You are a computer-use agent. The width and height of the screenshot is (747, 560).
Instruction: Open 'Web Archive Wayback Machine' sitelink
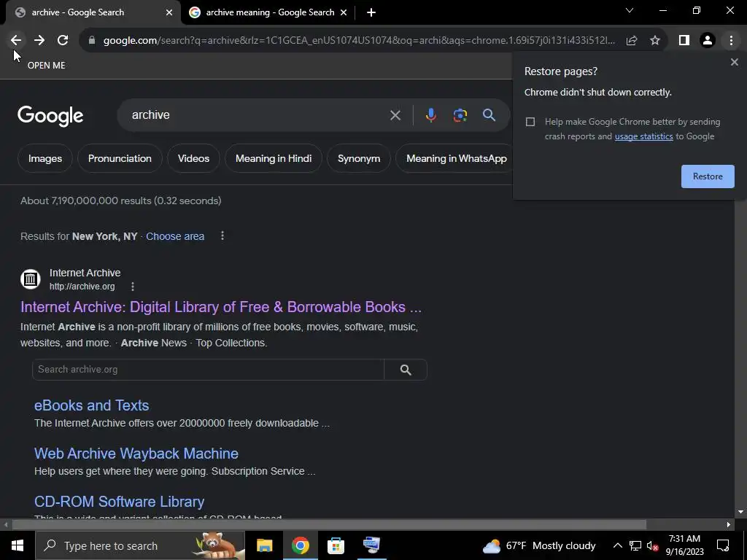[x=136, y=454]
